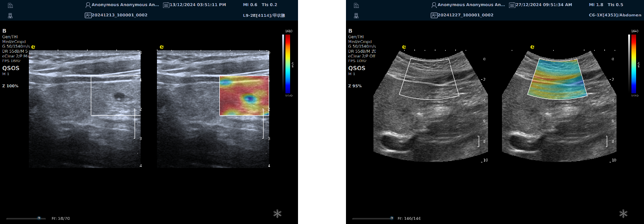The height and width of the screenshot is (224, 644).
Task: Click the QSOS mode label in left panel
Action: (11, 68)
